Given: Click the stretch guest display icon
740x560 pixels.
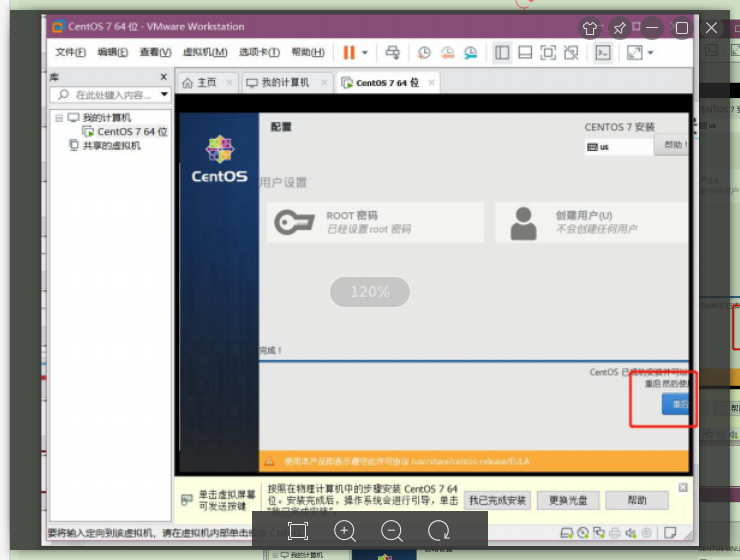Looking at the screenshot, I should (x=634, y=52).
